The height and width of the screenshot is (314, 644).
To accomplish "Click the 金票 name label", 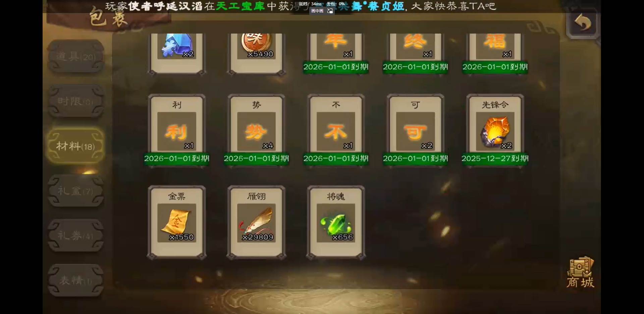I will (x=177, y=196).
